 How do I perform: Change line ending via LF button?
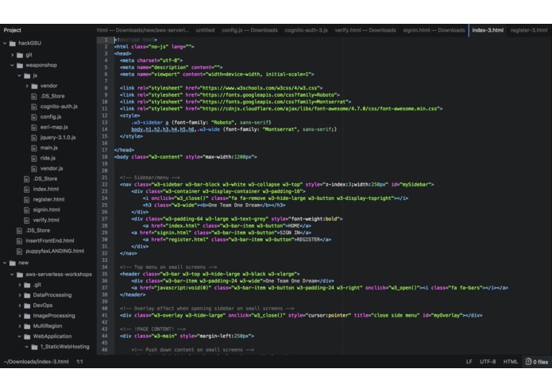(469, 361)
